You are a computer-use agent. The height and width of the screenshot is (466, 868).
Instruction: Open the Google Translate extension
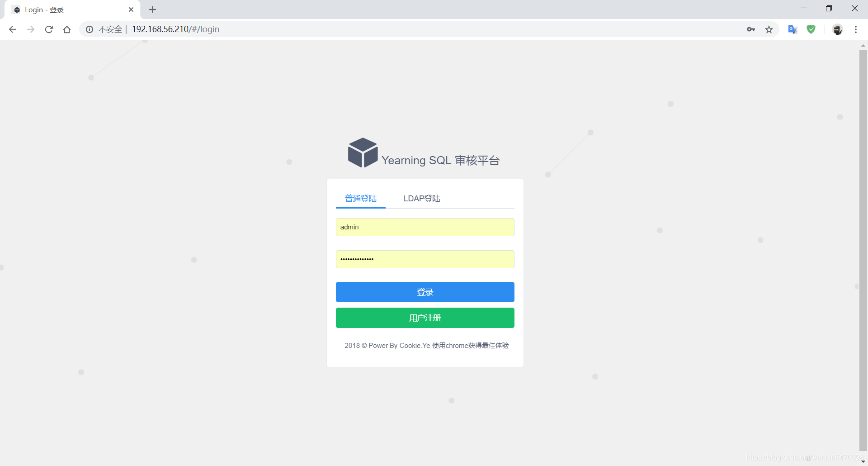pos(793,29)
